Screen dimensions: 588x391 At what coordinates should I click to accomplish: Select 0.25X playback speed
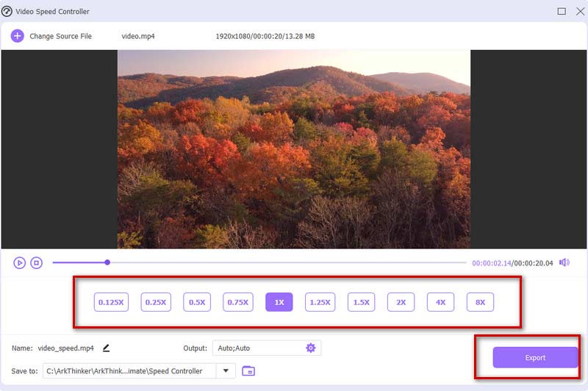pos(155,302)
